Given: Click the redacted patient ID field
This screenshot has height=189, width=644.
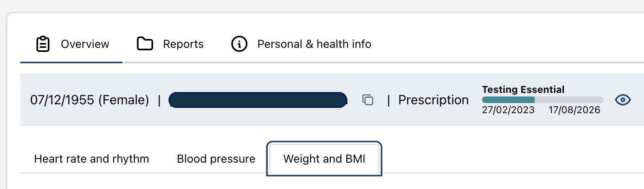Looking at the screenshot, I should (258, 100).
